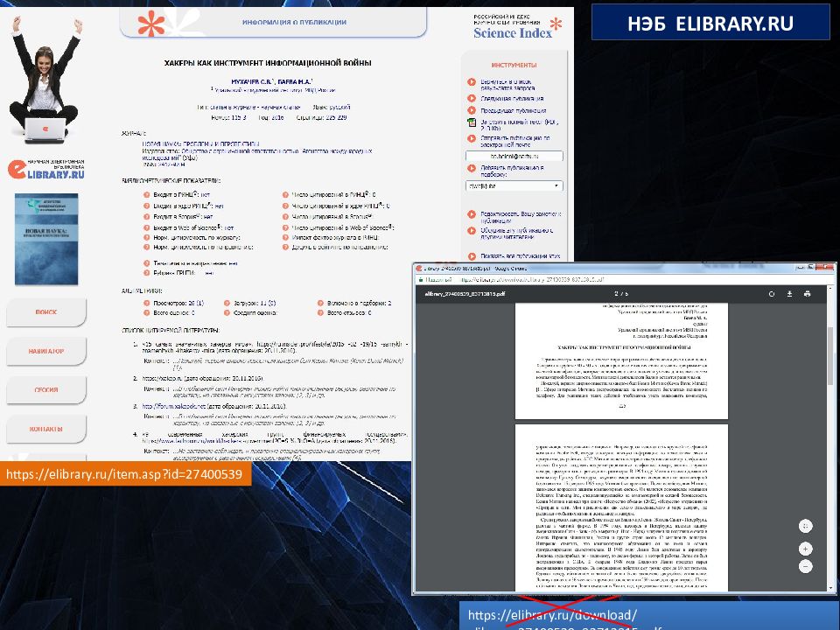This screenshot has height=630, width=840.
Task: Click author name ГАЕВА М.А.
Action: [295, 81]
